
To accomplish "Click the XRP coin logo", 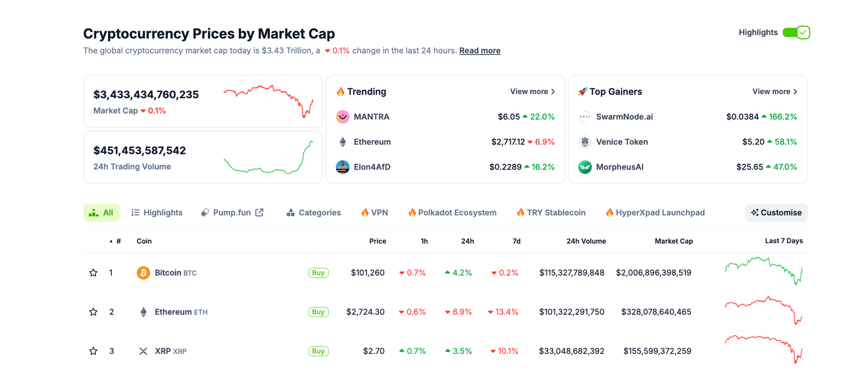I will (x=144, y=351).
